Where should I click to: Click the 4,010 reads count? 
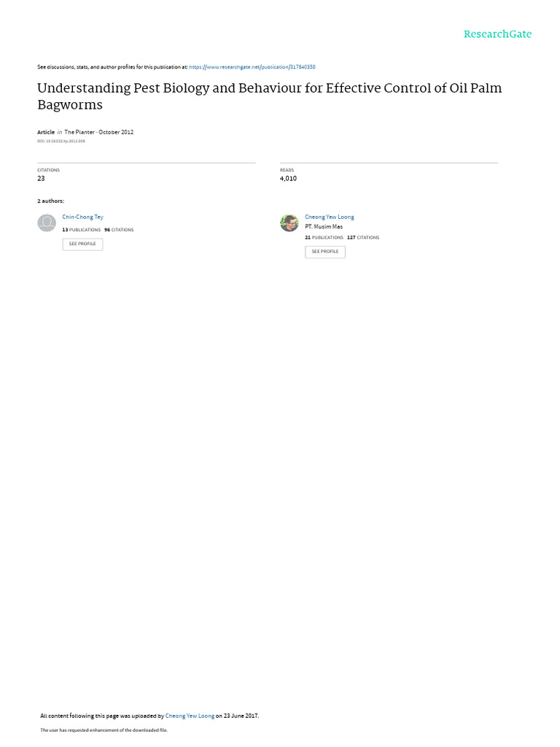(288, 178)
